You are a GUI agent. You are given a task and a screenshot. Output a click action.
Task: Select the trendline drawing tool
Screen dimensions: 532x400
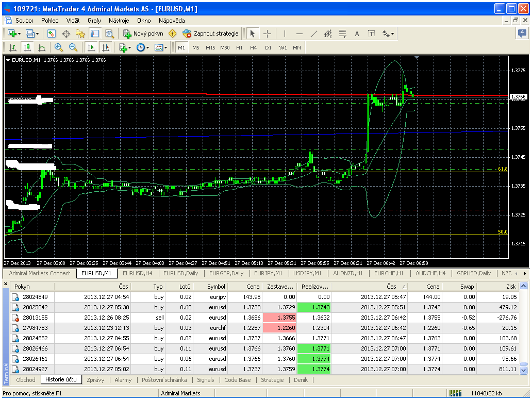click(x=314, y=34)
